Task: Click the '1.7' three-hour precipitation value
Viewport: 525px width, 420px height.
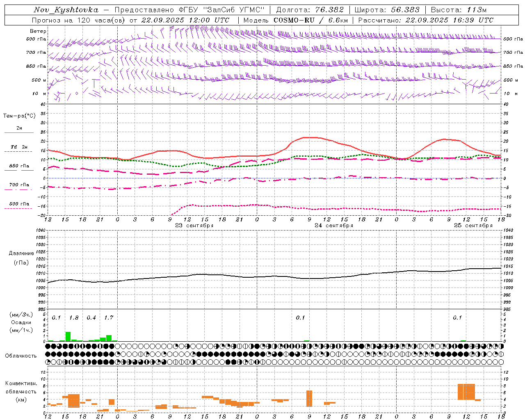Action: (109, 317)
